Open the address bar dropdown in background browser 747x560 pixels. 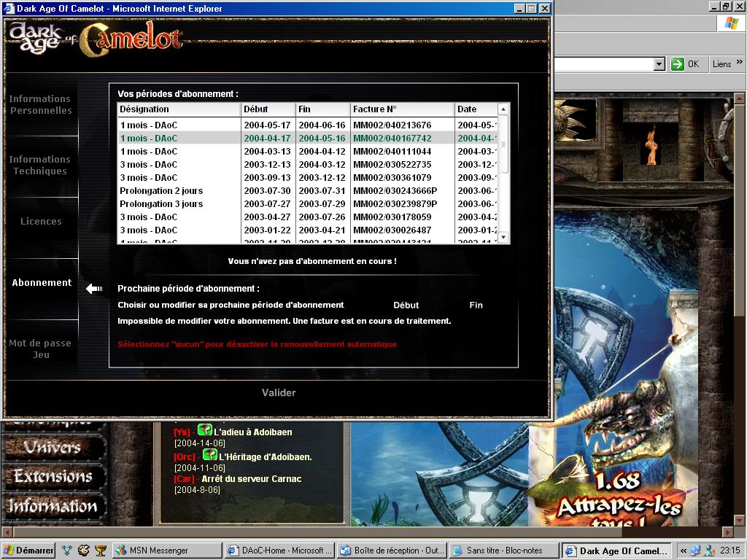coord(659,64)
